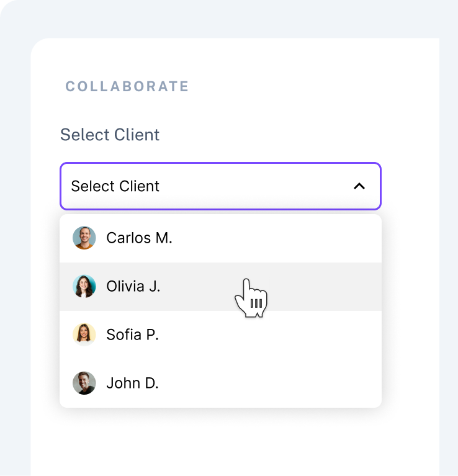Viewport: 458px width, 476px height.
Task: Click Carlos M.'s profile avatar
Action: pos(84,238)
